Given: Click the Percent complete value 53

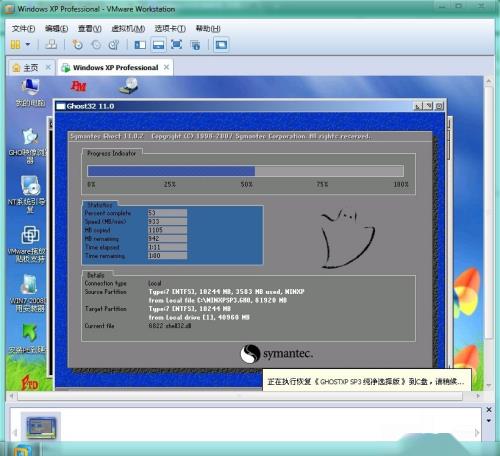Looking at the screenshot, I should pos(167,213).
